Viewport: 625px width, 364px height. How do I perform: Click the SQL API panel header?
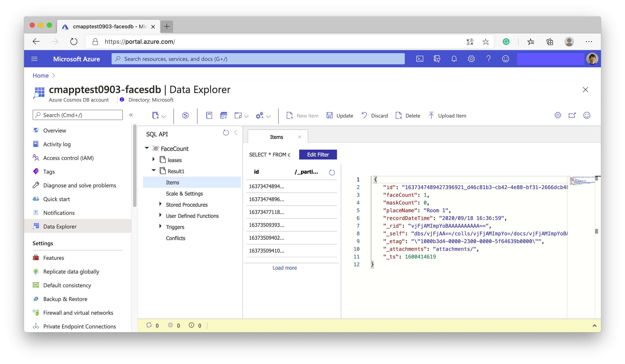[x=158, y=134]
